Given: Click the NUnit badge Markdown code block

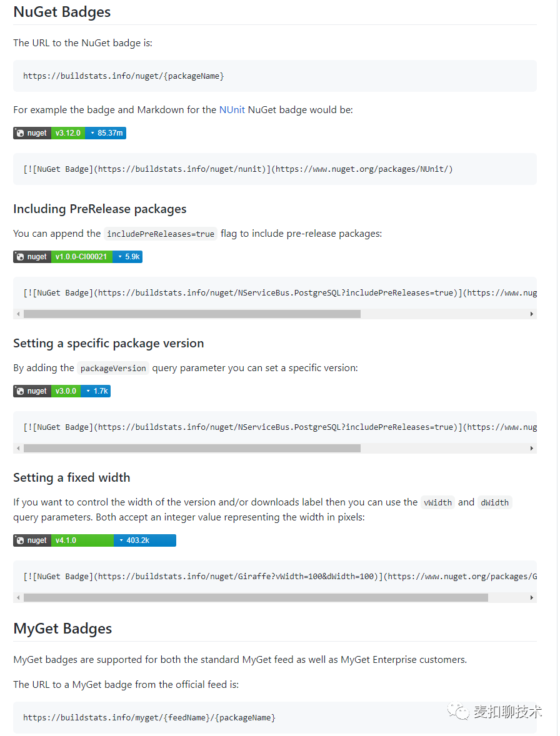Looking at the screenshot, I should [x=274, y=169].
